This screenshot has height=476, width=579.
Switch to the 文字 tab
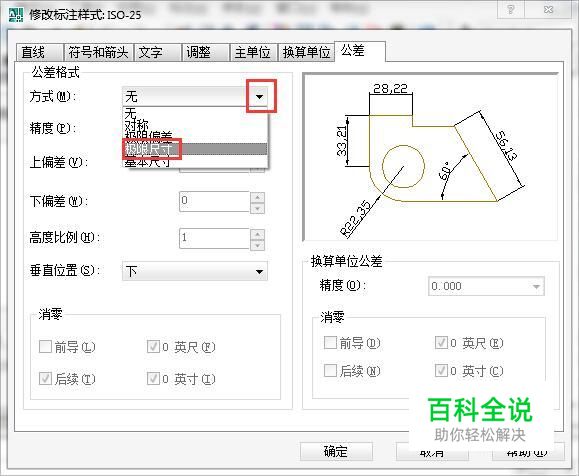click(x=158, y=52)
